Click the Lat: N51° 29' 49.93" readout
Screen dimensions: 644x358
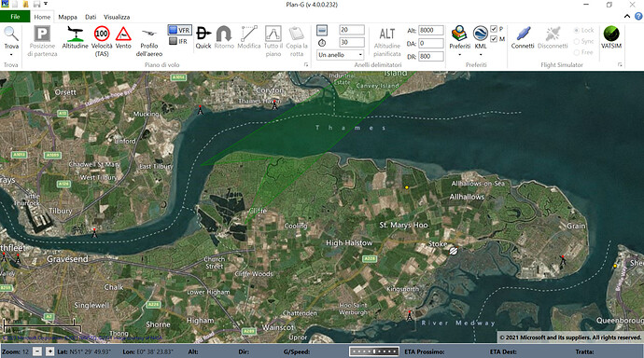point(84,351)
